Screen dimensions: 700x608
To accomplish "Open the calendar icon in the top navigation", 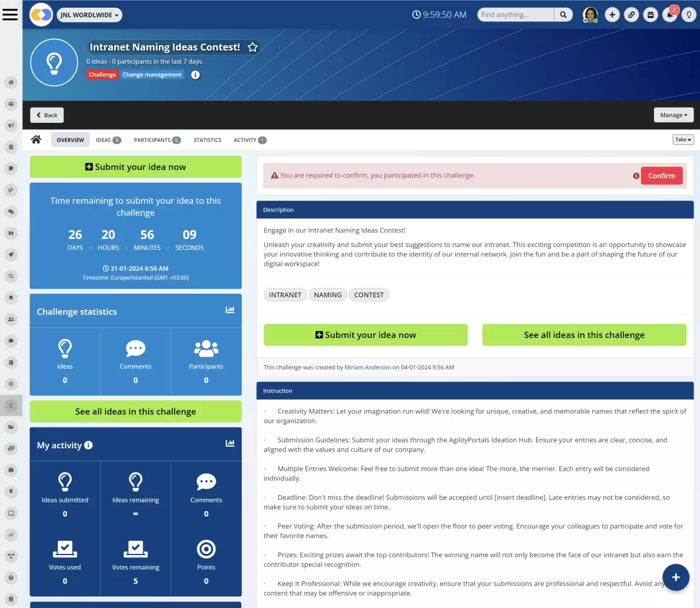I will [650, 15].
